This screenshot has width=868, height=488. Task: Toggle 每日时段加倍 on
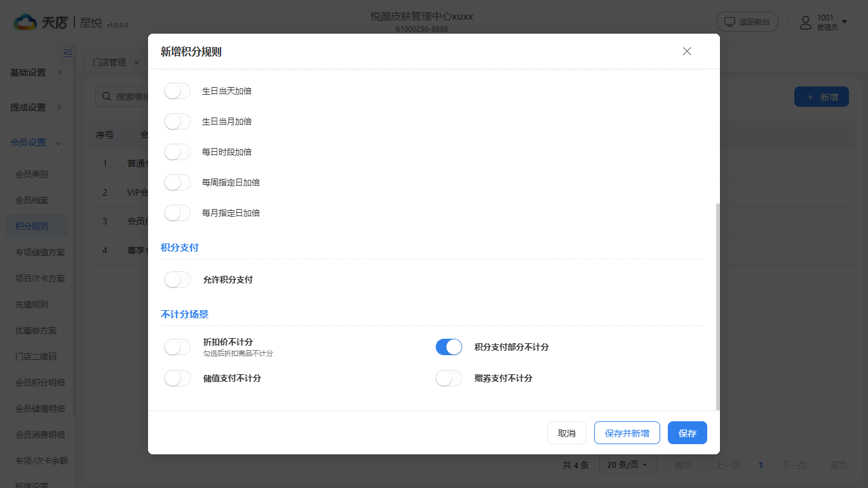[177, 152]
